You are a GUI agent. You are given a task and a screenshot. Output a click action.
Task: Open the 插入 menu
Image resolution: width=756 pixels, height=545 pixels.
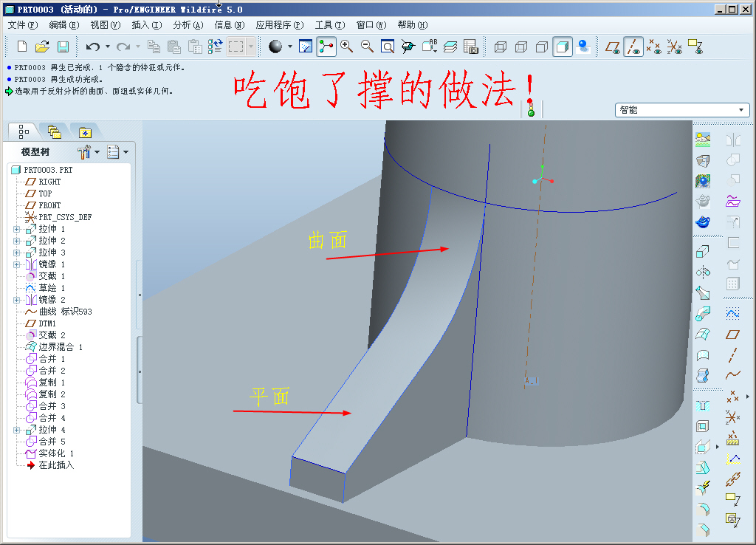tap(147, 25)
